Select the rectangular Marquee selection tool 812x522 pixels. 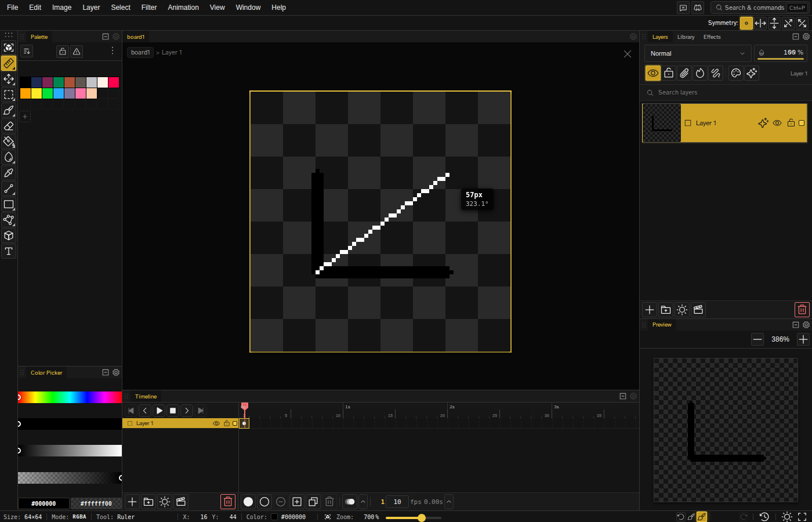tap(9, 95)
